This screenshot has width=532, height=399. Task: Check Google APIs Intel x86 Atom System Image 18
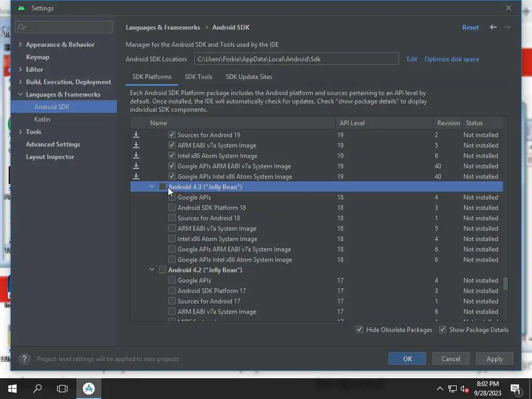click(x=171, y=260)
